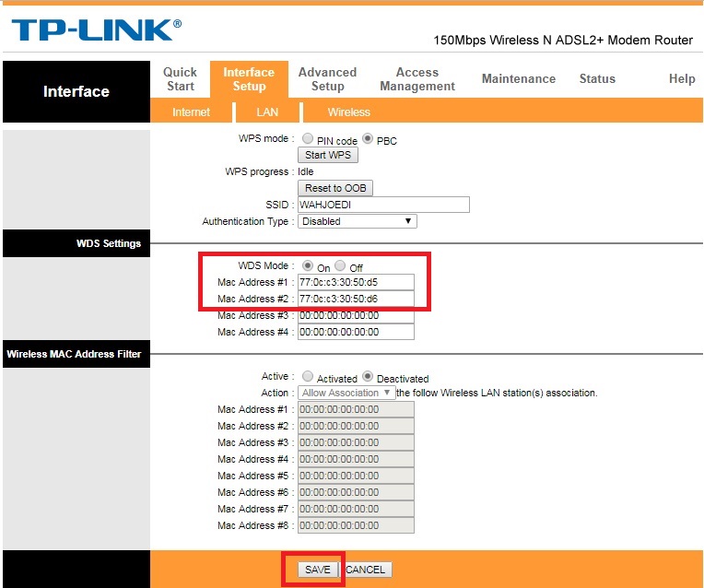Click the WPS progress Idle status text
This screenshot has width=704, height=588.
click(306, 171)
